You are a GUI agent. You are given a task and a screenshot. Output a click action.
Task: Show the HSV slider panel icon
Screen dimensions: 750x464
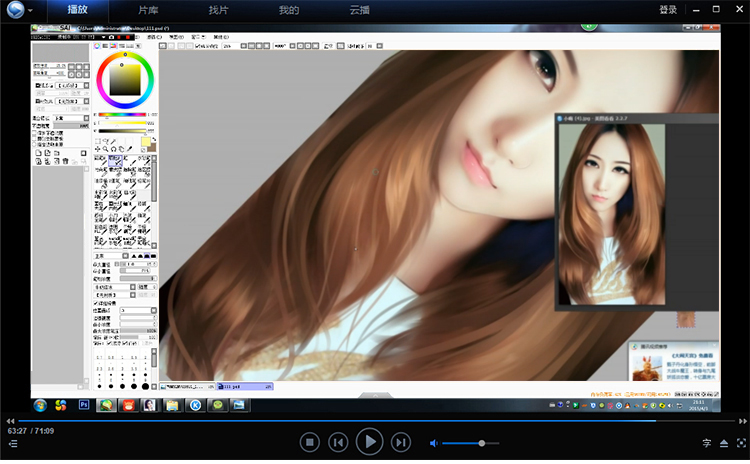pos(113,46)
